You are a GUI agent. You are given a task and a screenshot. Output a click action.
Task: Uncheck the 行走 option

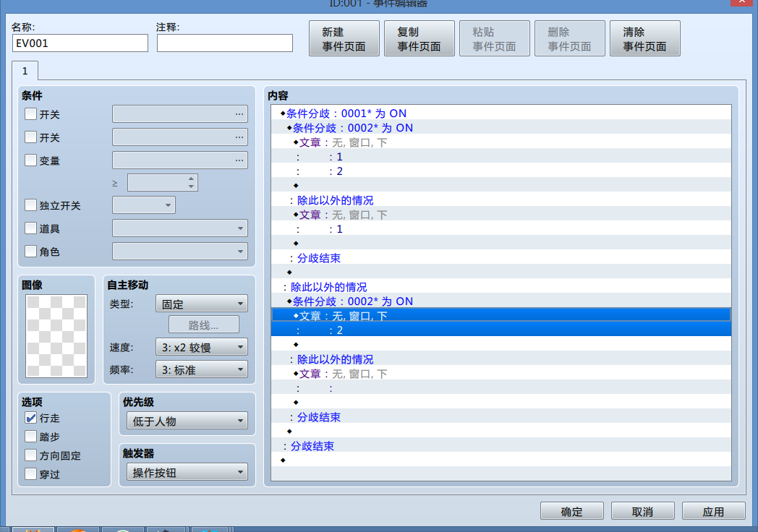pos(31,418)
